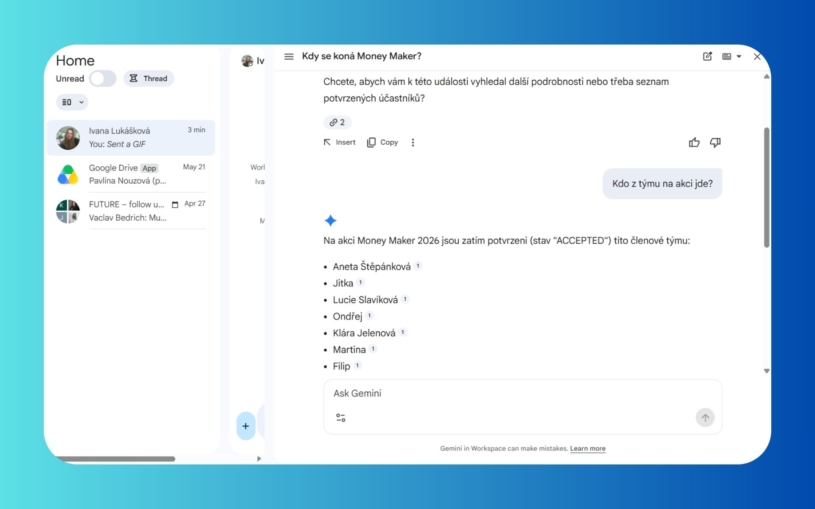815x509 pixels.
Task: Close the Gemini side panel
Action: (757, 56)
